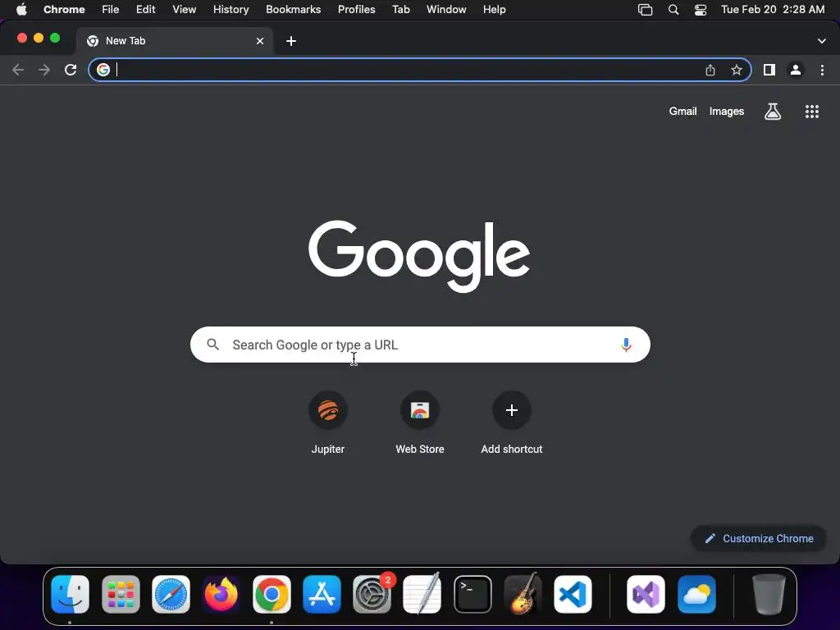
Task: Launch GarageBand from the Dock
Action: click(523, 594)
